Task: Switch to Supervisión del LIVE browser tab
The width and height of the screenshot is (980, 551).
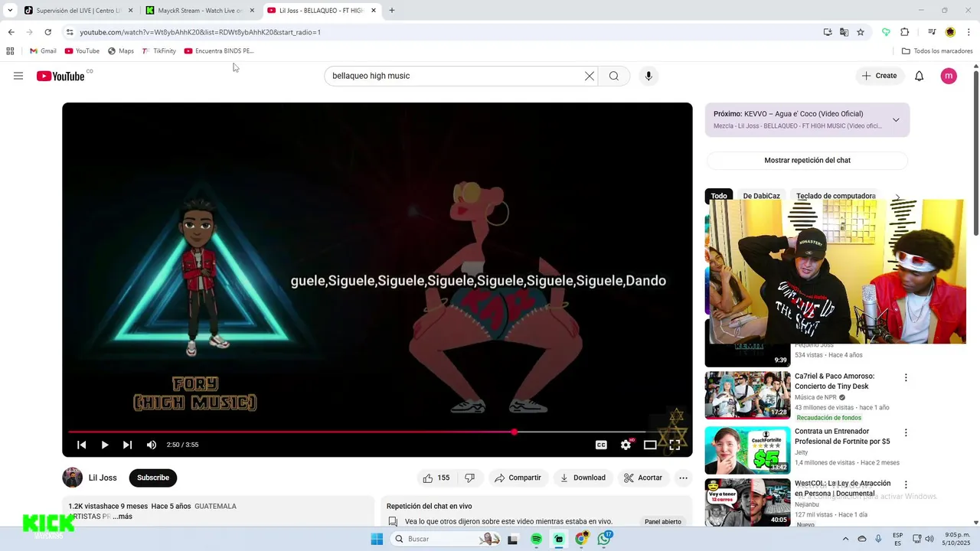Action: point(77,11)
